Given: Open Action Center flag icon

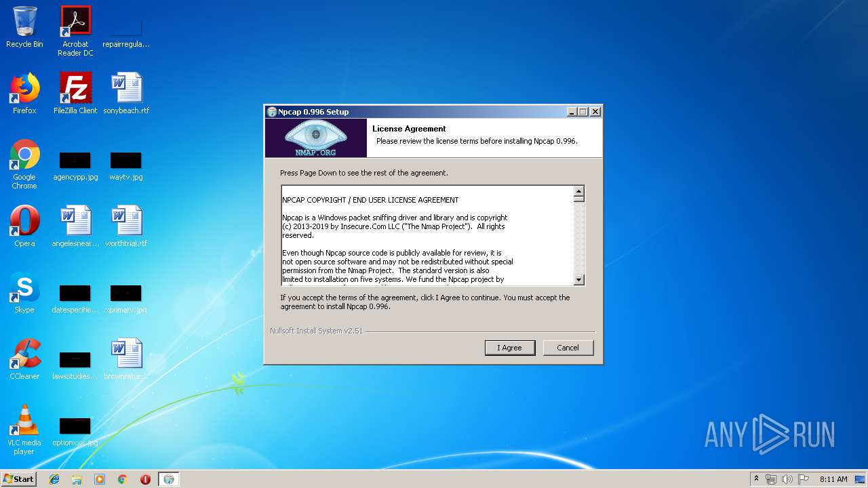Looking at the screenshot, I should pos(804,479).
